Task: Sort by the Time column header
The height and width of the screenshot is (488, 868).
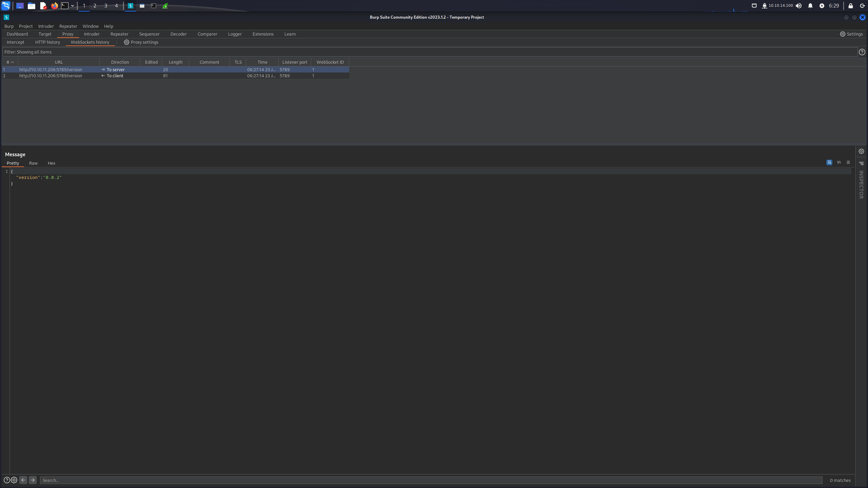Action: coord(262,62)
